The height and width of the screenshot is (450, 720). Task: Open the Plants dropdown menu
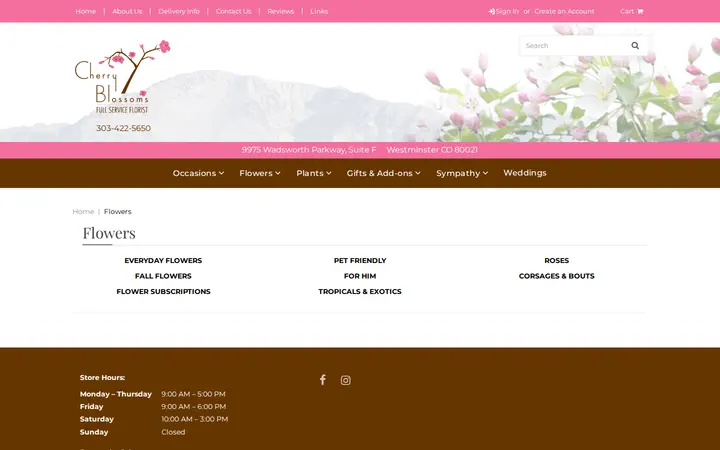click(314, 173)
